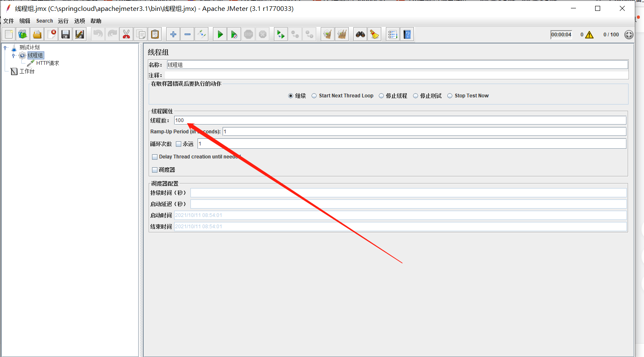Click the Function Helper dialog icon
The width and height of the screenshot is (644, 357).
pyautogui.click(x=393, y=34)
